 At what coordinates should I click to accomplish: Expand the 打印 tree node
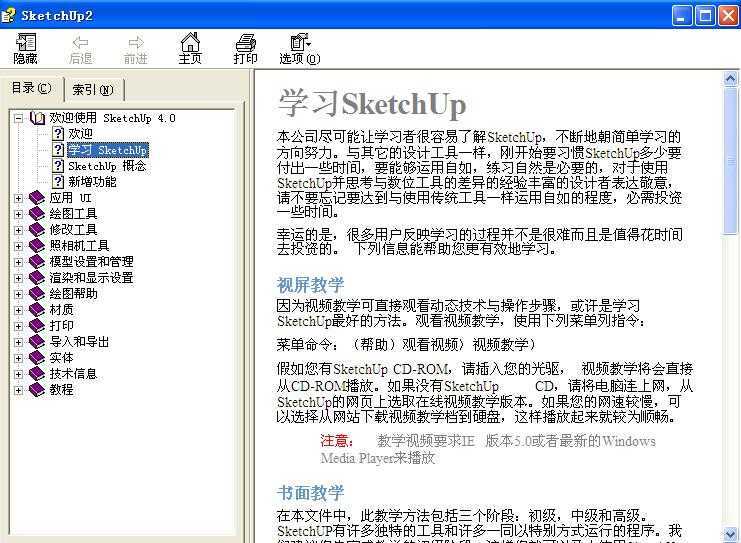point(18,327)
